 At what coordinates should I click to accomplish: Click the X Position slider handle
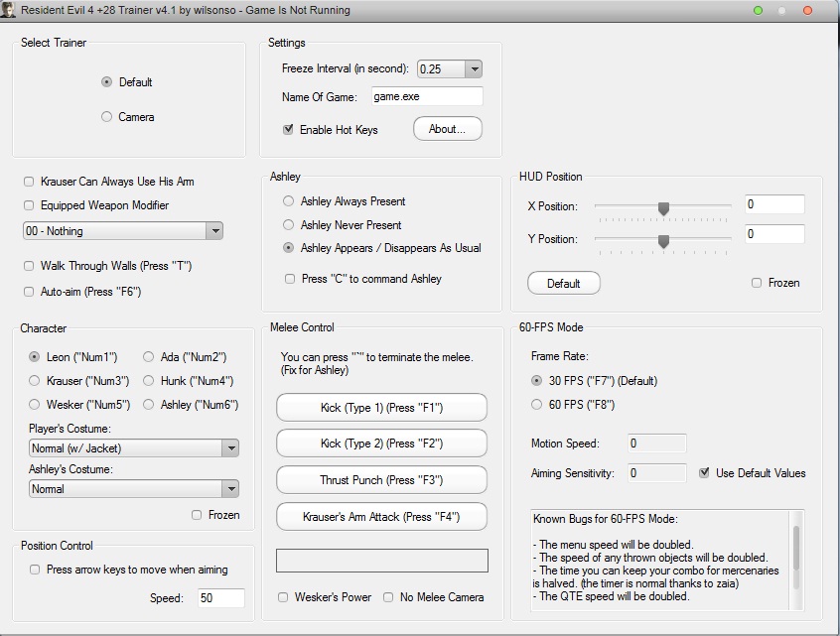click(663, 207)
